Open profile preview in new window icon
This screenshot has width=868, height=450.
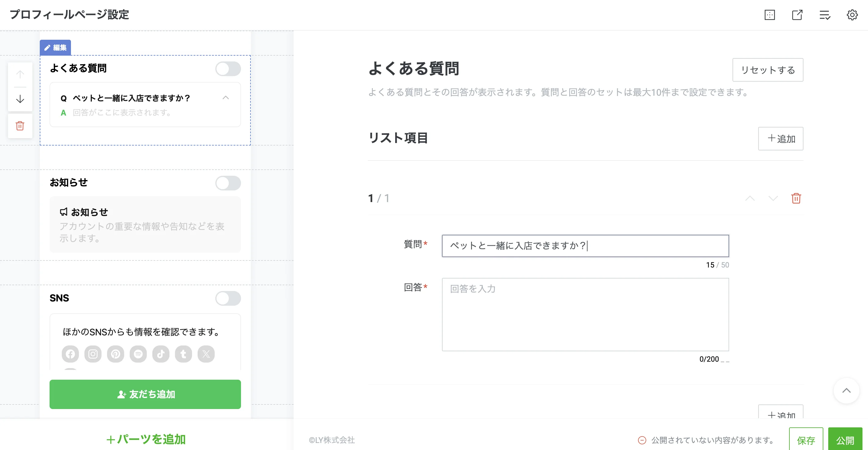click(x=797, y=15)
